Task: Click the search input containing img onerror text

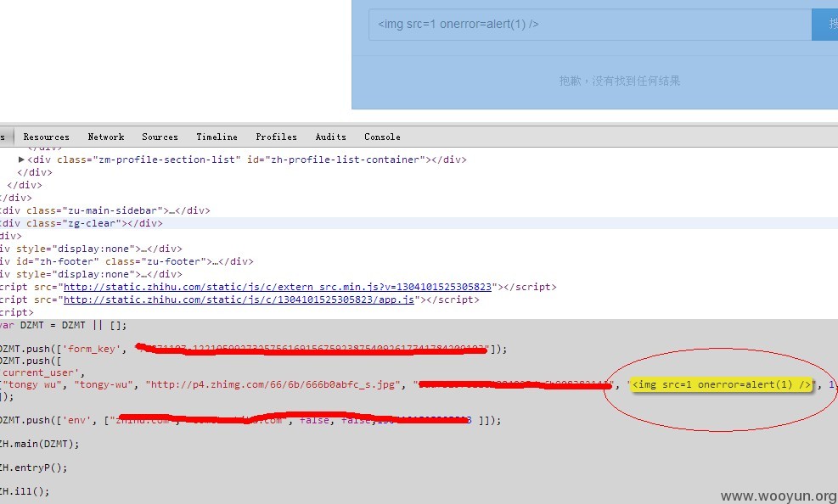Action: coord(590,24)
